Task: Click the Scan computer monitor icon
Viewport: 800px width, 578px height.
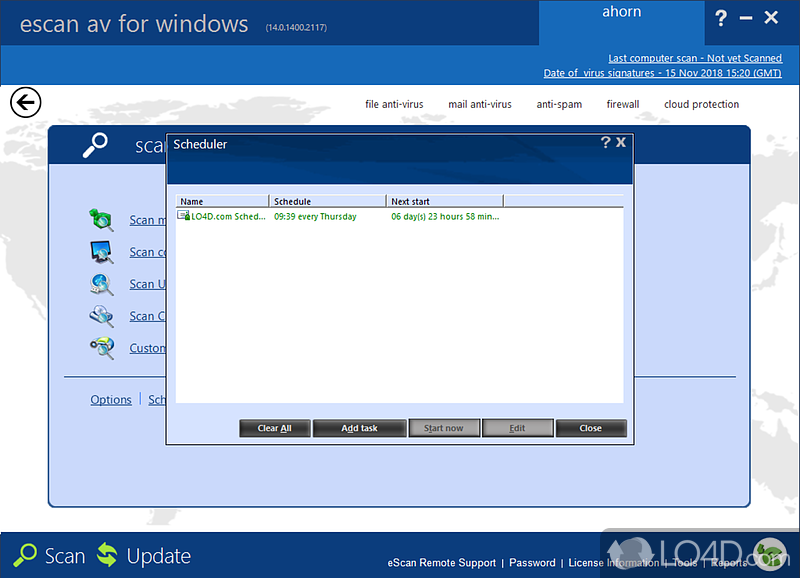Action: coord(101,252)
